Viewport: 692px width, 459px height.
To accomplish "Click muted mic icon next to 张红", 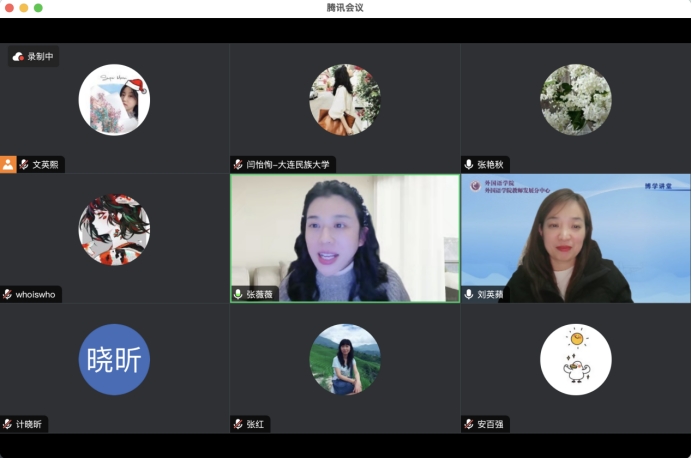I will (x=238, y=424).
